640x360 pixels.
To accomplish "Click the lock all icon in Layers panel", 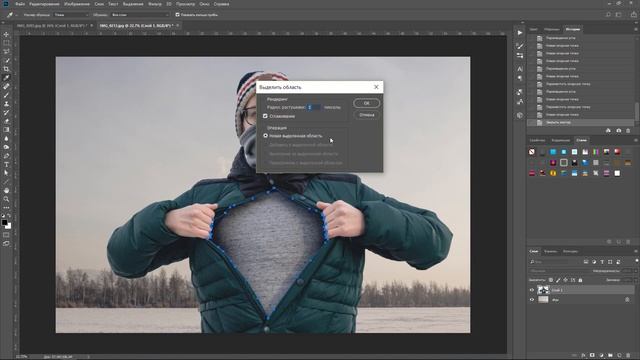I will 580,280.
